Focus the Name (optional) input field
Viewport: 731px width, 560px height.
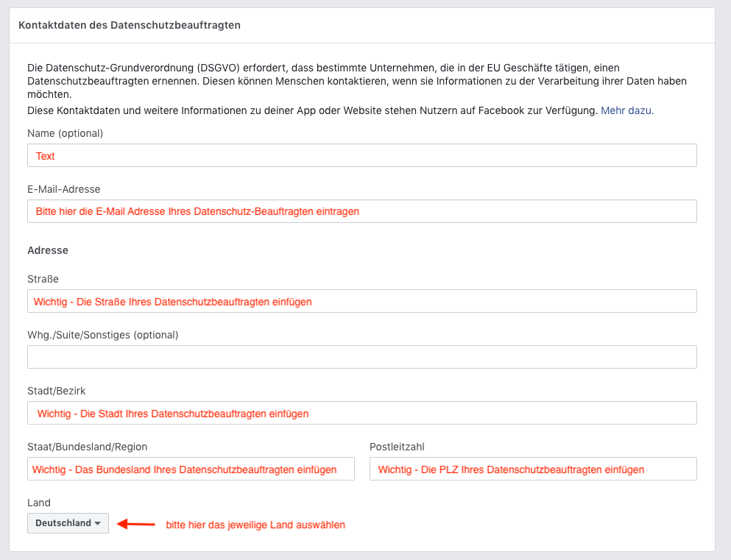pos(361,156)
